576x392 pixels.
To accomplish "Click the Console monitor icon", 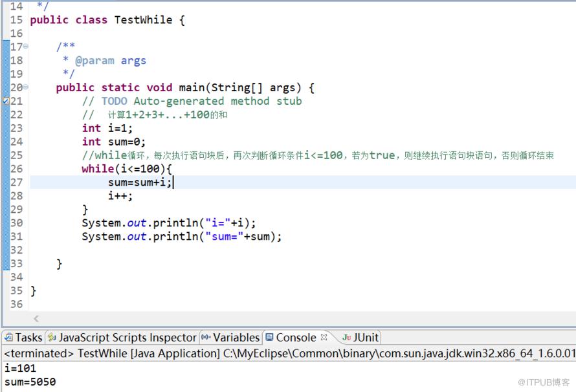I will point(269,337).
